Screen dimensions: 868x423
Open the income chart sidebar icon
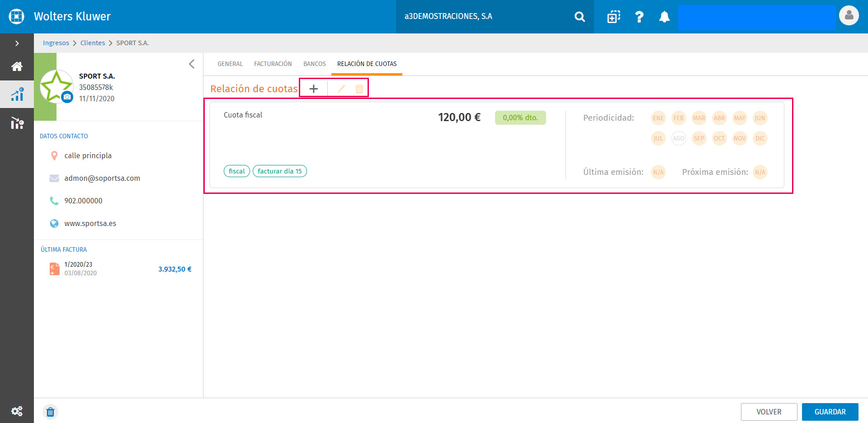[x=17, y=94]
